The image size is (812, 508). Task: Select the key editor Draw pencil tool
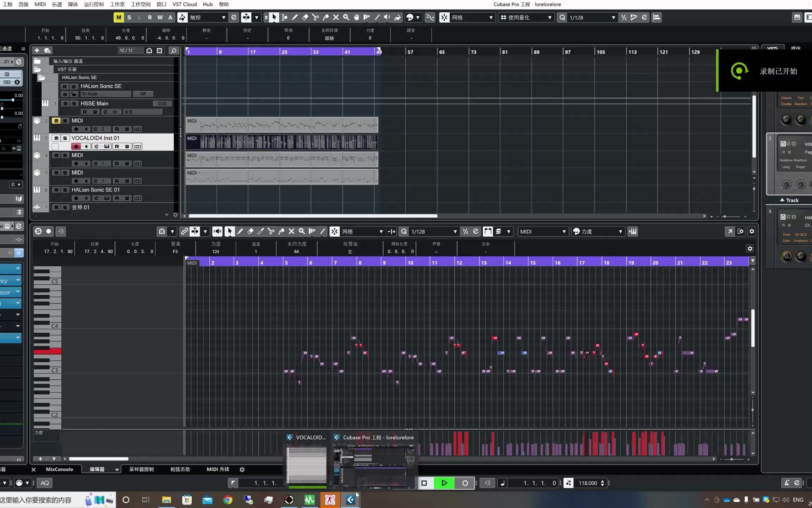pos(240,231)
